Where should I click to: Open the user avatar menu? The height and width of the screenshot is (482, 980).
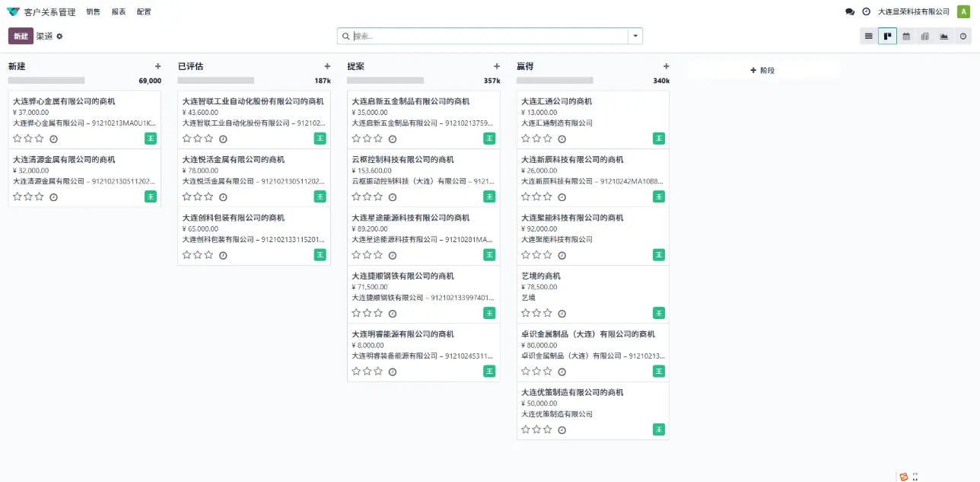point(963,12)
